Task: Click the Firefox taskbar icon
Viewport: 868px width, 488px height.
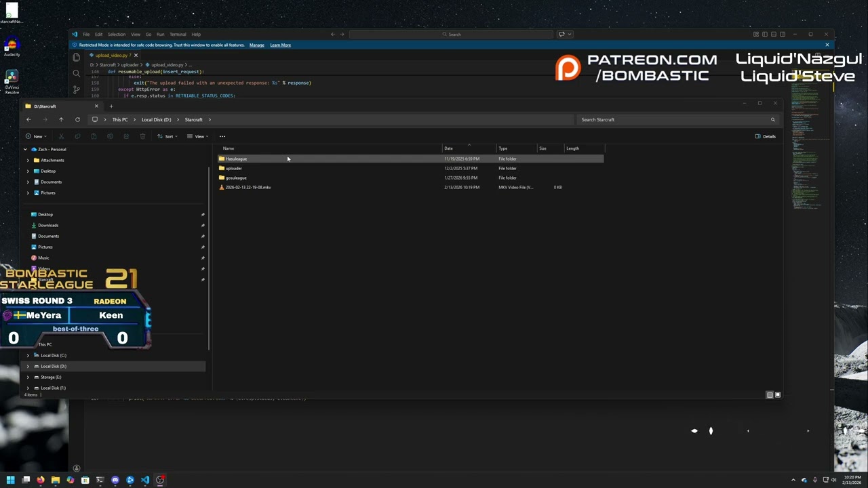Action: (x=40, y=480)
